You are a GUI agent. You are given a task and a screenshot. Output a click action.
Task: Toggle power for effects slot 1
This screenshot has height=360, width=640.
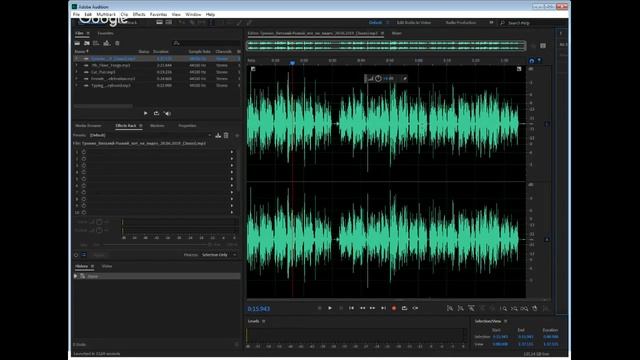point(84,152)
